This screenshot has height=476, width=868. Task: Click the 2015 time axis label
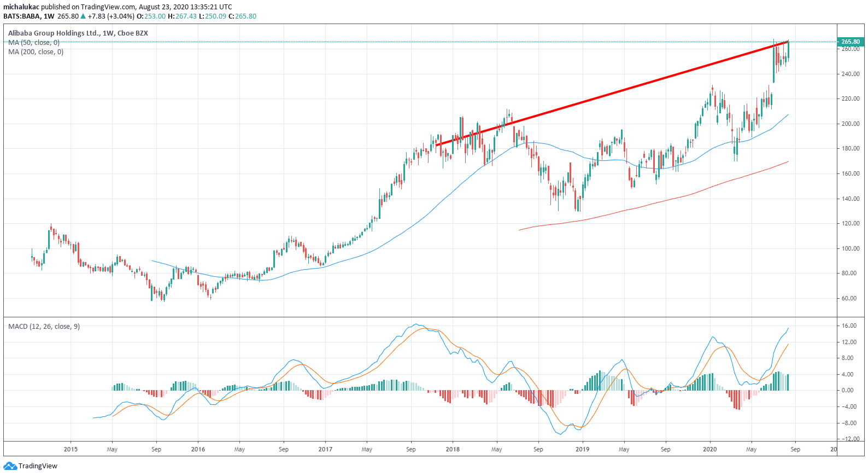(71, 449)
